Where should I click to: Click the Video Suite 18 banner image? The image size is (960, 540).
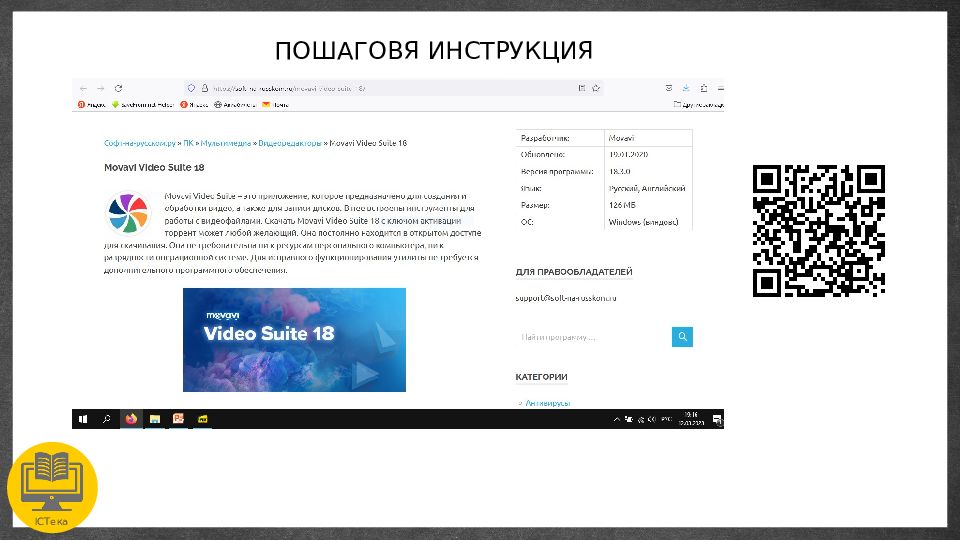point(294,340)
